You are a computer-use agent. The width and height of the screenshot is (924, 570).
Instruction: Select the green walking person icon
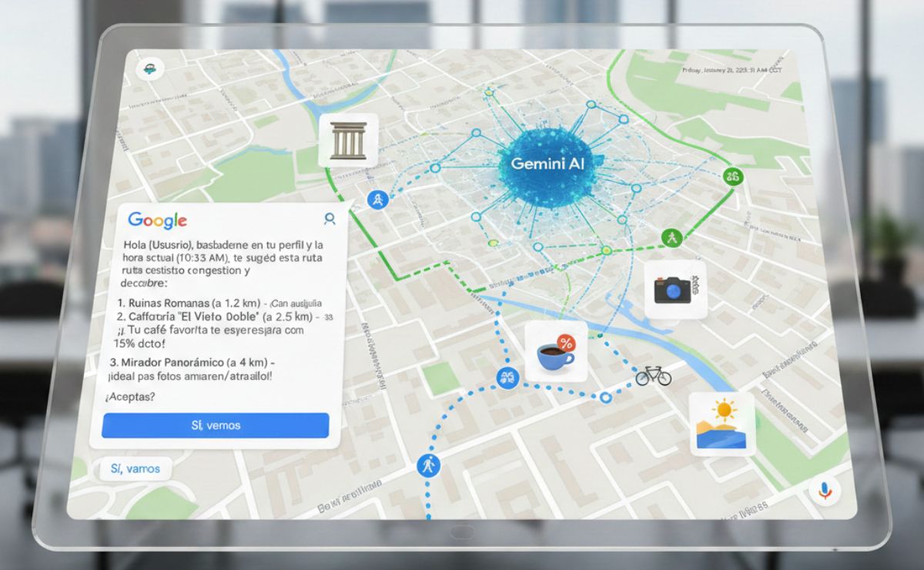click(x=671, y=237)
